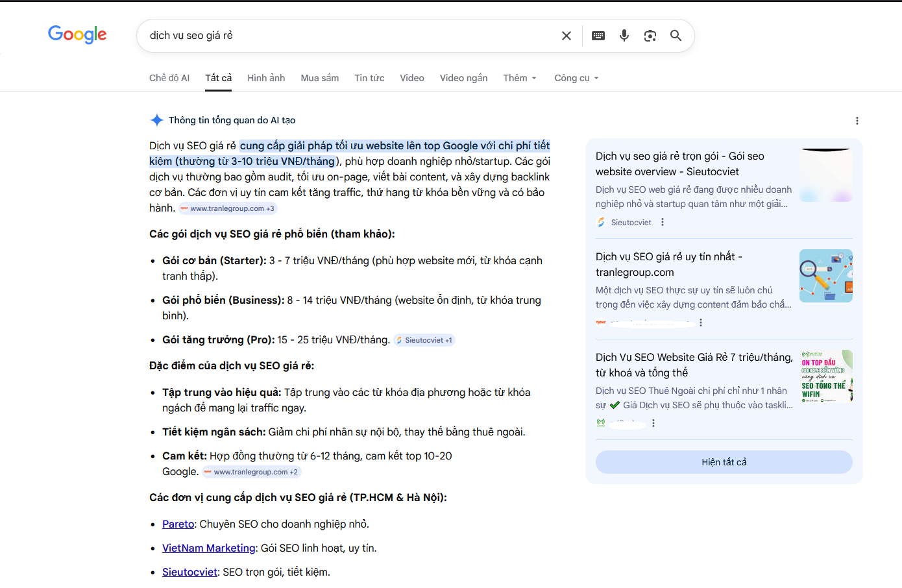Click the Hiện tất cả button
The height and width of the screenshot is (588, 902).
[724, 461]
